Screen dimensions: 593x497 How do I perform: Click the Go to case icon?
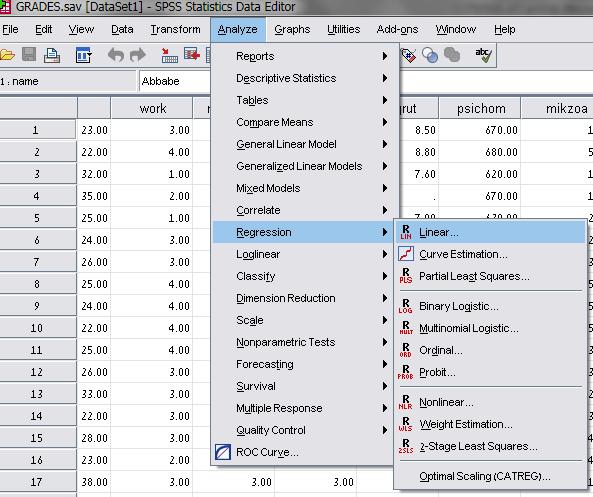169,55
